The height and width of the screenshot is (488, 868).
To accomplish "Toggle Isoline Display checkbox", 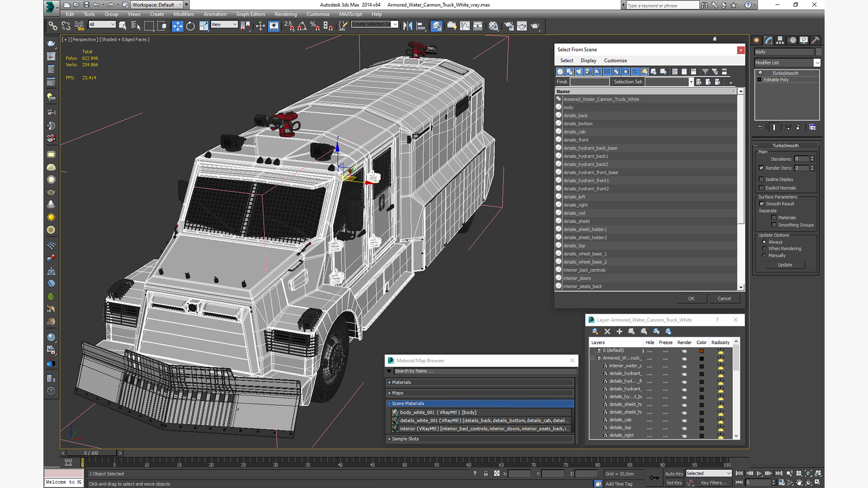I will click(x=761, y=179).
